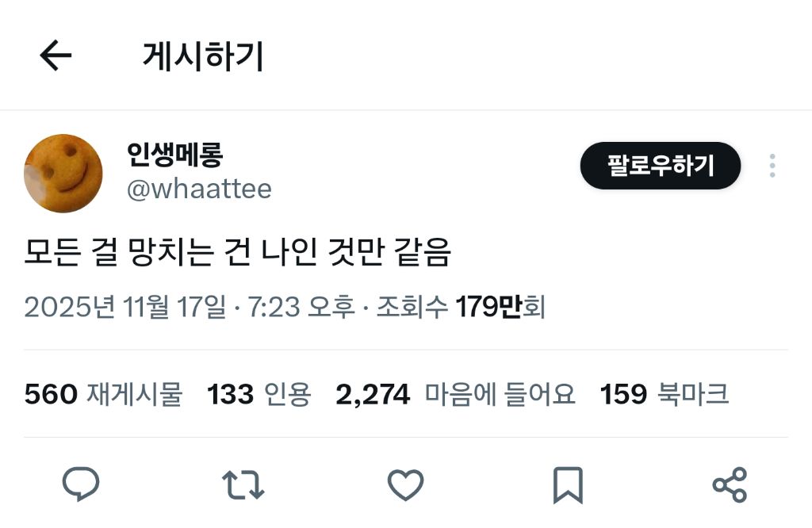
Task: Open the smiley potato profile picture
Action: (63, 173)
